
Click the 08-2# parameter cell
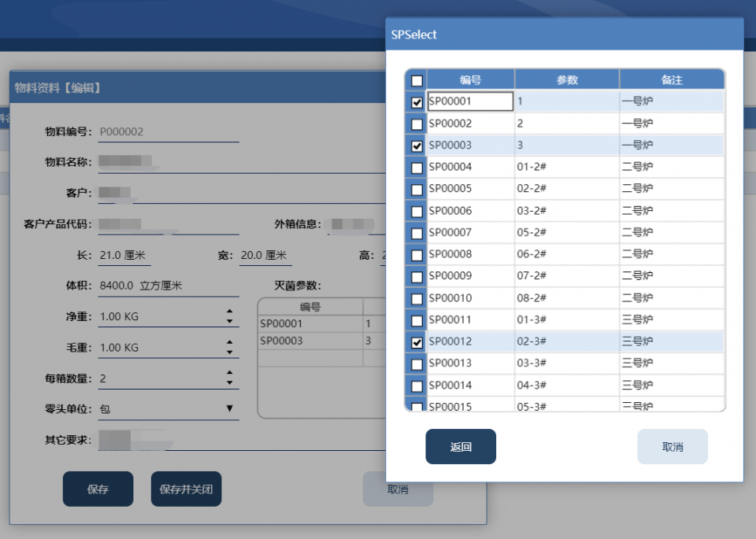(567, 297)
